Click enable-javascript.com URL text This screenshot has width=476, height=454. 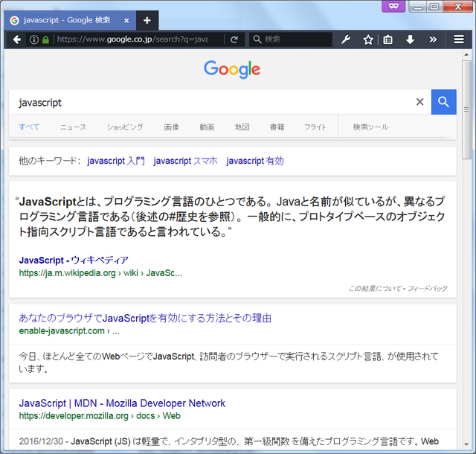click(x=69, y=331)
